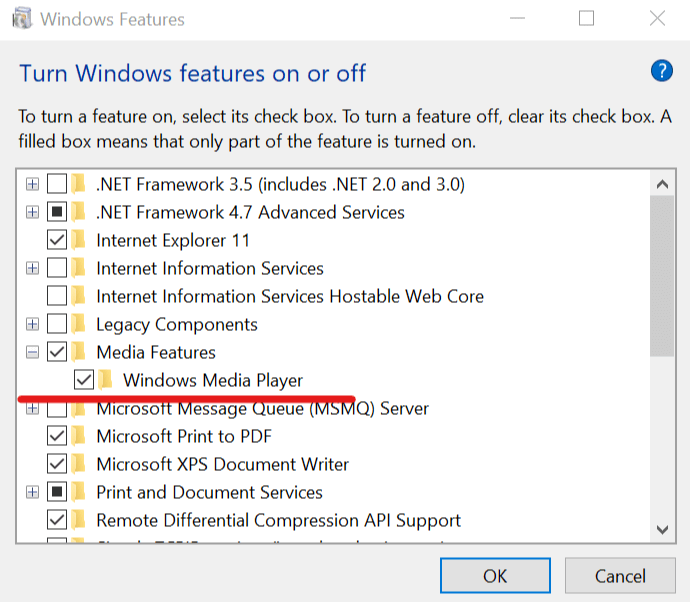Check Internet Information Services Hostable Web Core
The image size is (690, 603).
pyautogui.click(x=57, y=296)
